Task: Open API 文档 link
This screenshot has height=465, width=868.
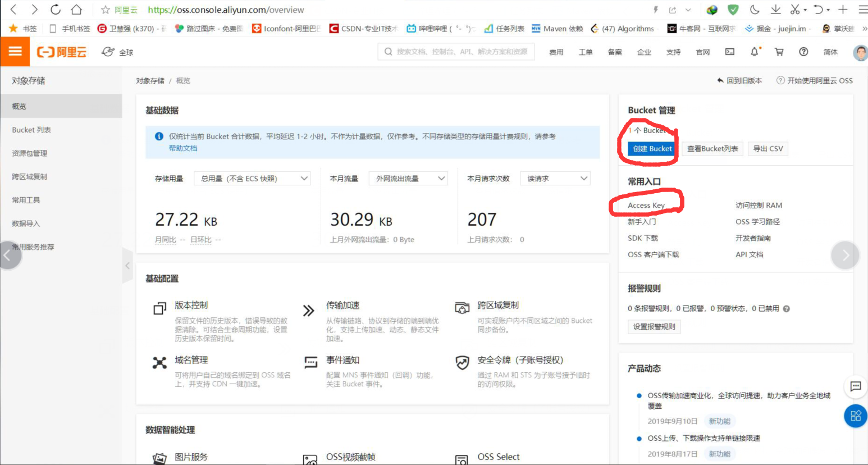Action: point(750,254)
